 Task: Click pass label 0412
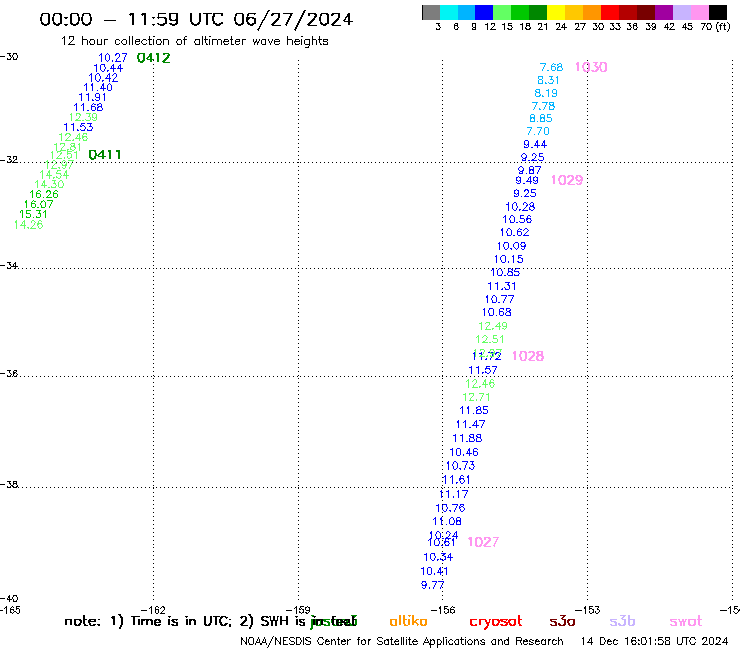[x=153, y=58]
